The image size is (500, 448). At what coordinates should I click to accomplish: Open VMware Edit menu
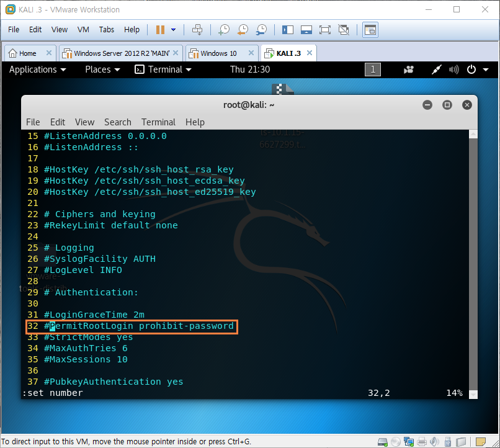(35, 30)
